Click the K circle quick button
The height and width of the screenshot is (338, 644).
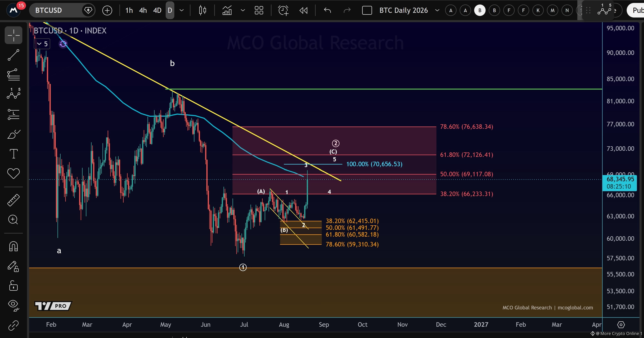538,10
